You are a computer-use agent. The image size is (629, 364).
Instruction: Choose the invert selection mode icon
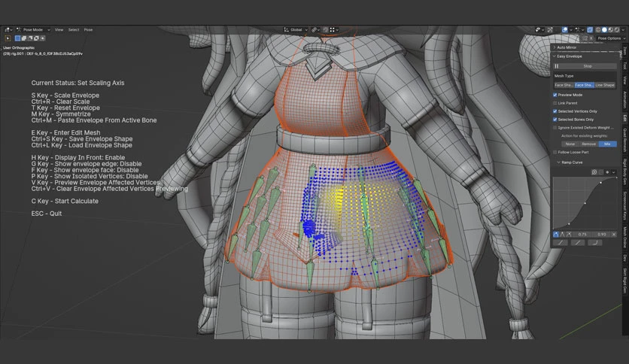[36, 38]
